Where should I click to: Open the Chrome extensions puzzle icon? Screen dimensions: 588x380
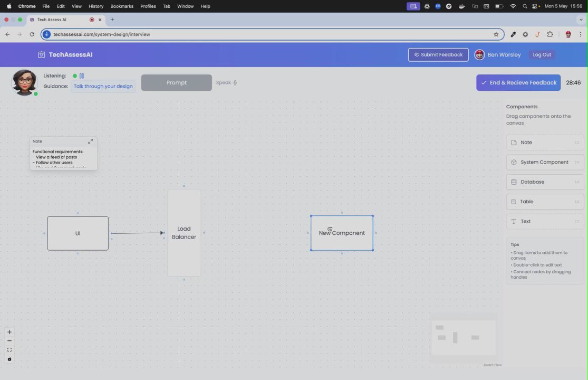[550, 34]
